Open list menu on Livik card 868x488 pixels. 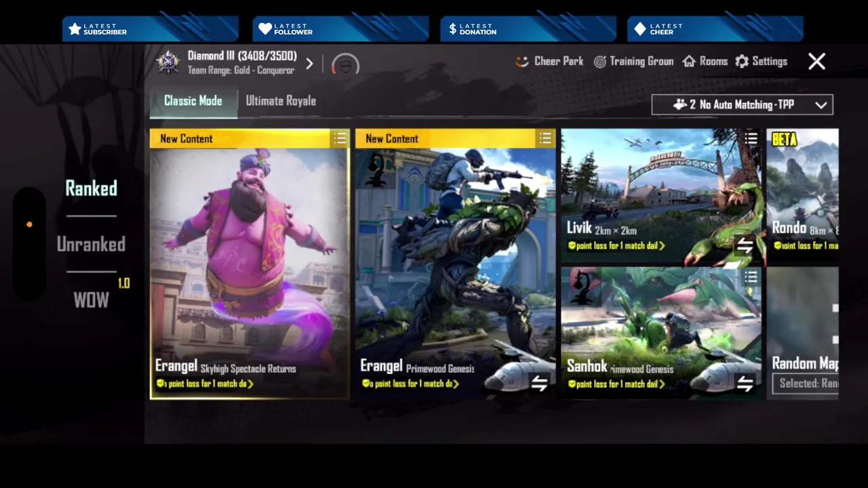(x=751, y=139)
